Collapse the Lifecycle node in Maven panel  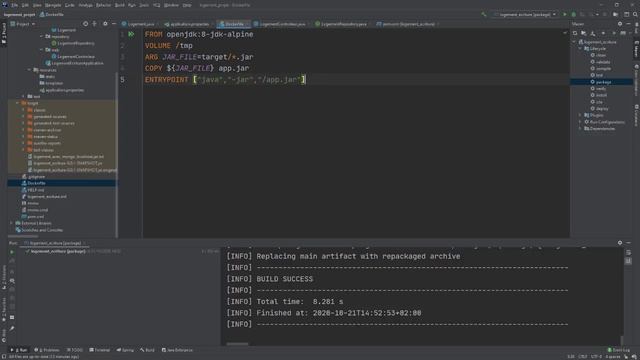pos(580,49)
